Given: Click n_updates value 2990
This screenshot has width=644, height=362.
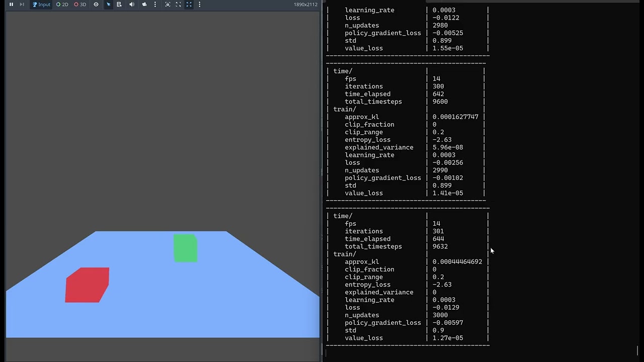Looking at the screenshot, I should [x=440, y=170].
